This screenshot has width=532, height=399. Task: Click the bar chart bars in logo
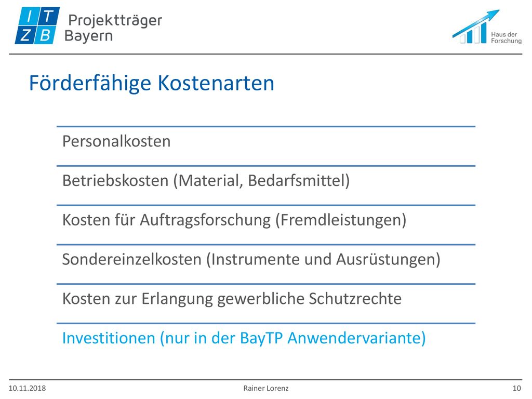click(473, 33)
